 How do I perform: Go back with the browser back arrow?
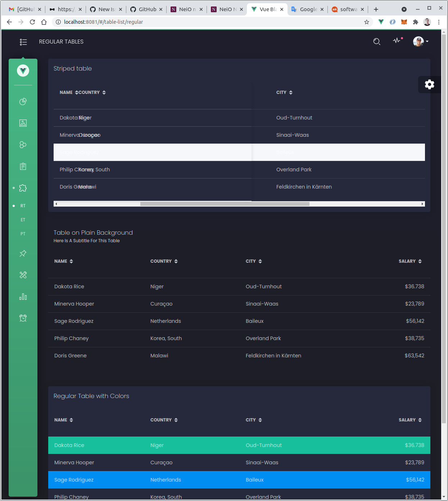(9, 22)
